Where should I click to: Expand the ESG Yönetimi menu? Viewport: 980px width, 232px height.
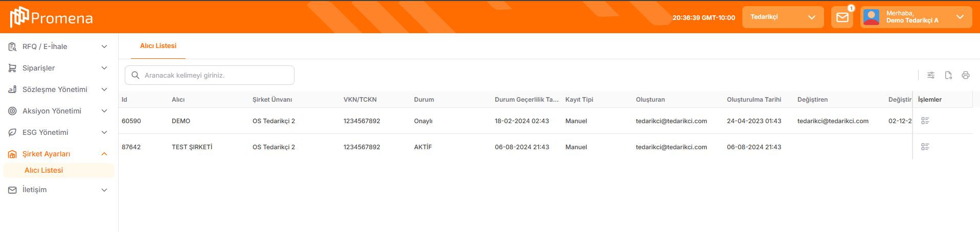coord(59,132)
